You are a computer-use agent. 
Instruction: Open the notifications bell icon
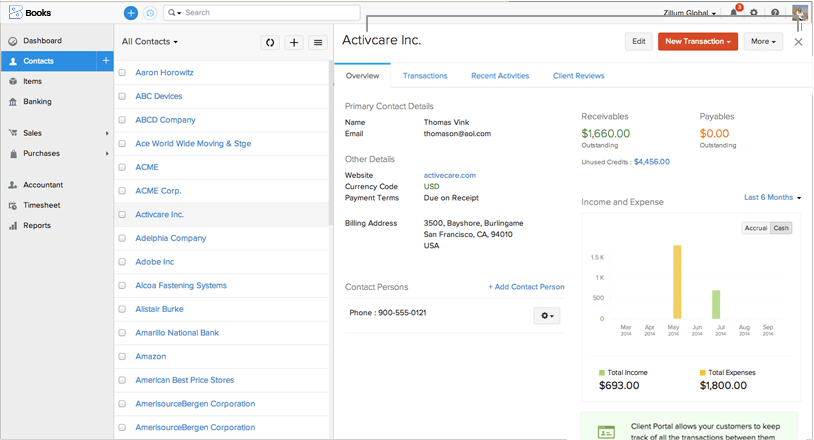click(733, 13)
